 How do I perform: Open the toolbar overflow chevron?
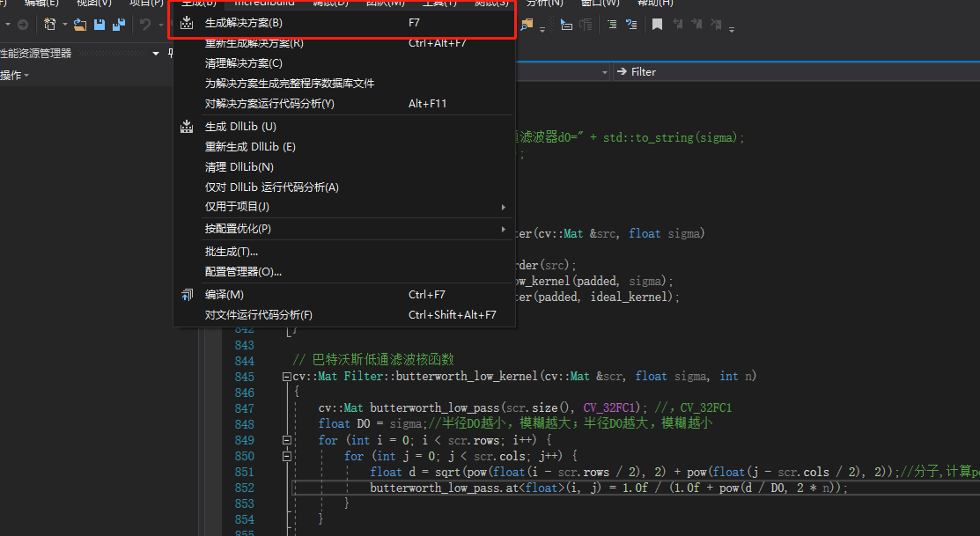731,32
